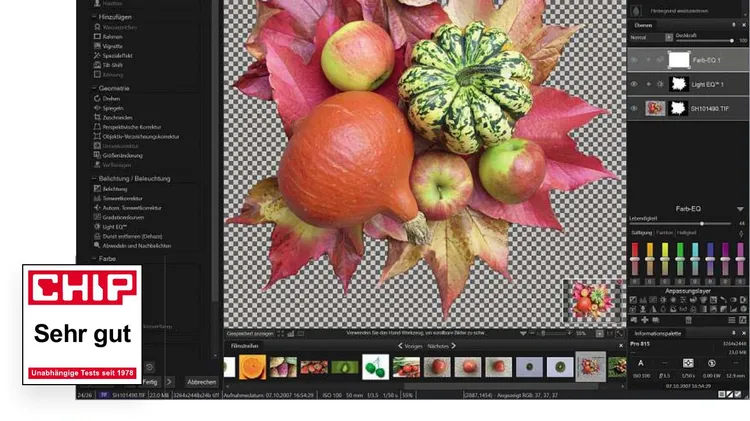Close the Ebenen panel
This screenshot has width=750, height=421.
click(x=743, y=25)
